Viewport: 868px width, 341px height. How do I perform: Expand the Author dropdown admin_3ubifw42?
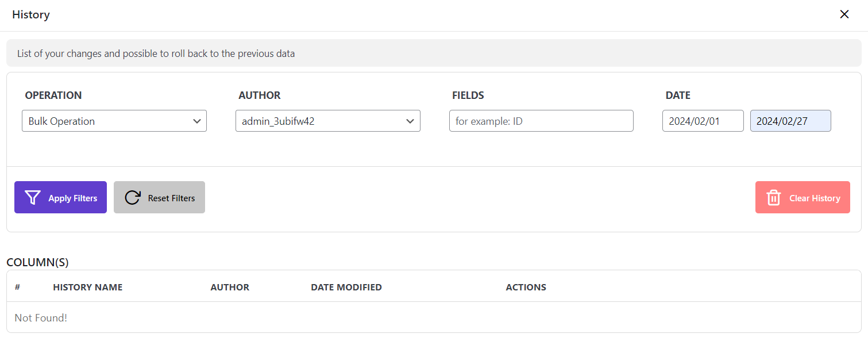pyautogui.click(x=328, y=121)
